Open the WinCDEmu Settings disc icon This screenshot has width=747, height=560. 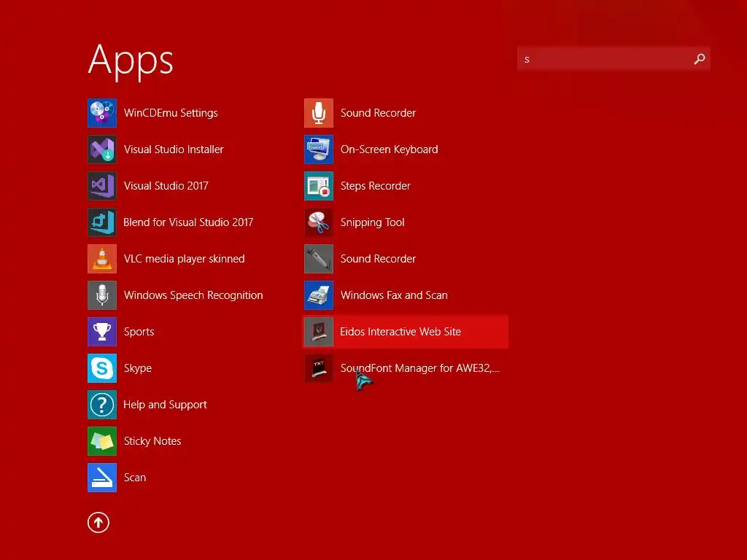tap(102, 113)
